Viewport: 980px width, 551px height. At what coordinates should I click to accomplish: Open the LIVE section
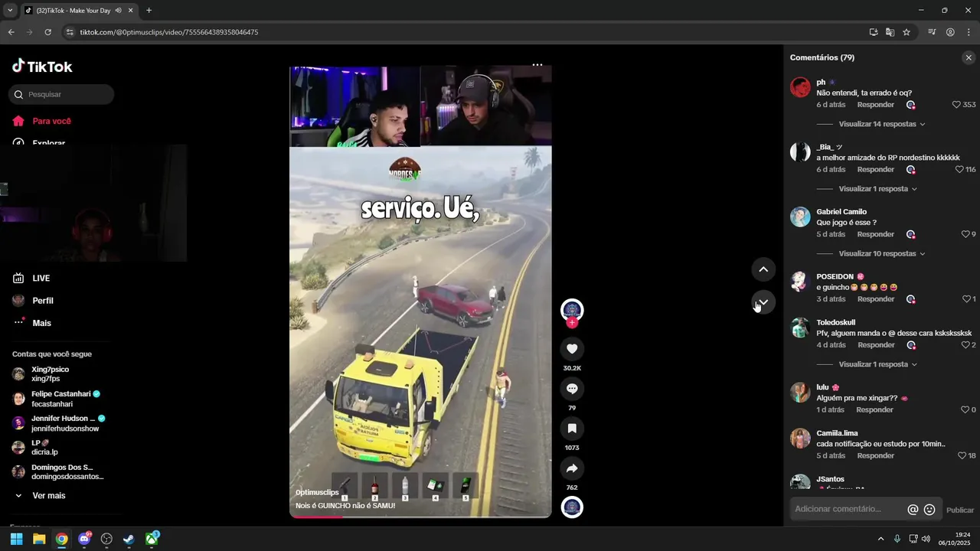click(x=41, y=279)
